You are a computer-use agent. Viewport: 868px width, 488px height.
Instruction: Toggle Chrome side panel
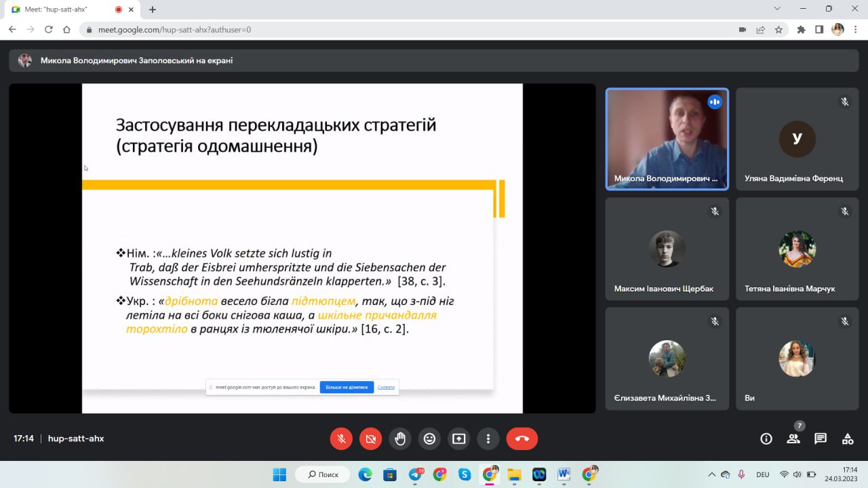coord(819,30)
